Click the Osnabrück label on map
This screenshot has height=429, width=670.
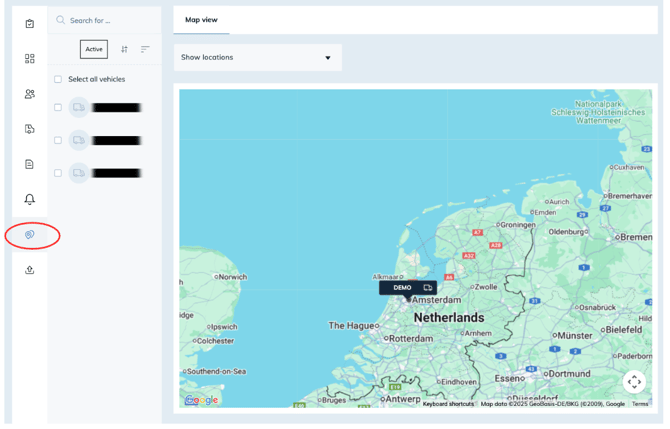point(597,307)
